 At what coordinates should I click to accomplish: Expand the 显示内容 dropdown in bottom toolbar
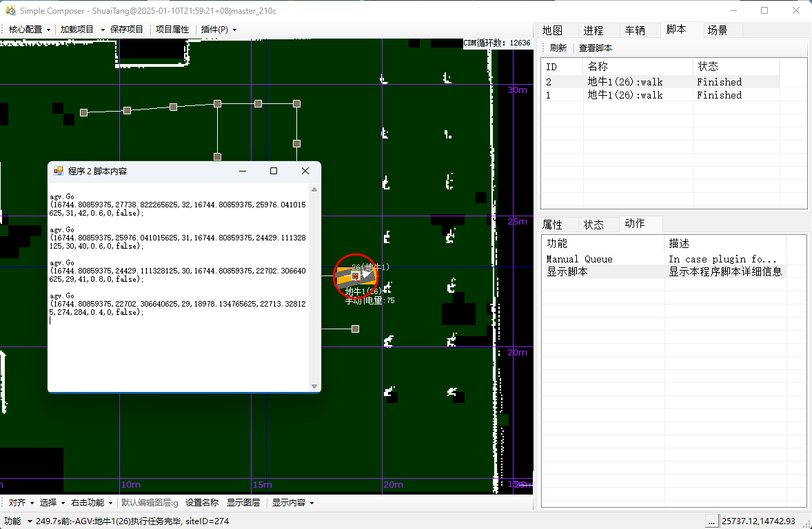pos(292,503)
